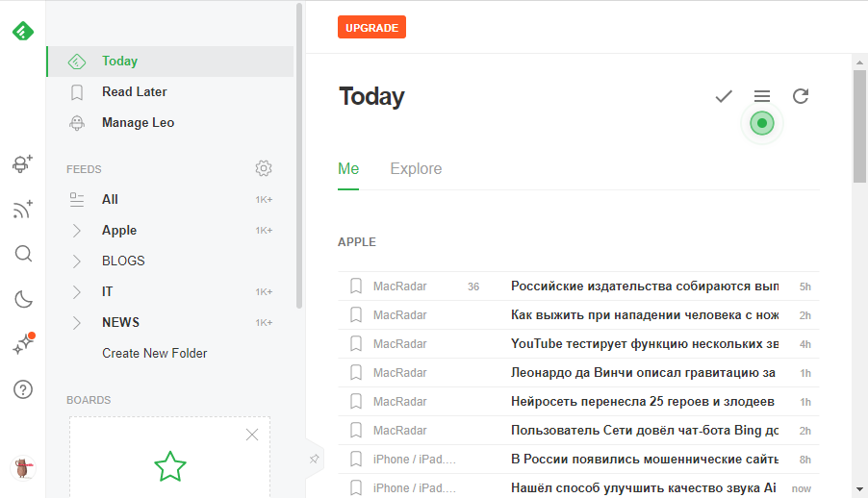Click the 36 popularity count
Screen dimensions: 868x498
473,286
